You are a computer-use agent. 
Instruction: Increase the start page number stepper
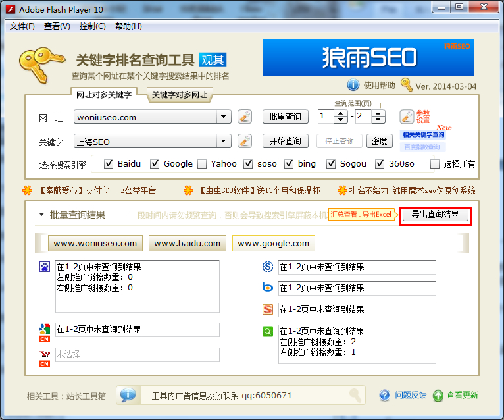click(340, 113)
